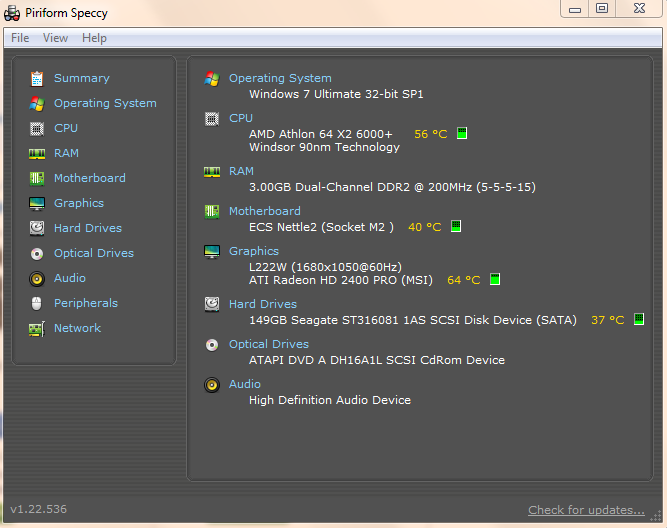Click the Hard Drives icon in summary panel
This screenshot has width=667, height=528.
[212, 304]
